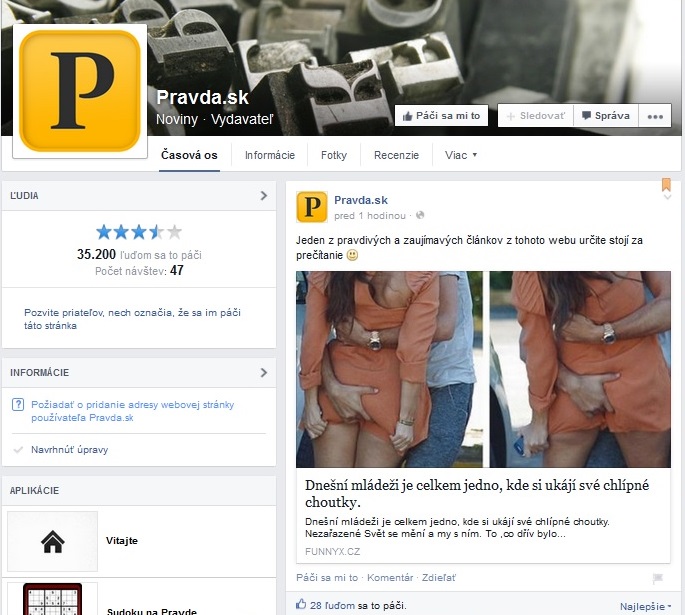Click the flag icon below the post
Viewport: 685px width, 615px height.
pyautogui.click(x=657, y=578)
